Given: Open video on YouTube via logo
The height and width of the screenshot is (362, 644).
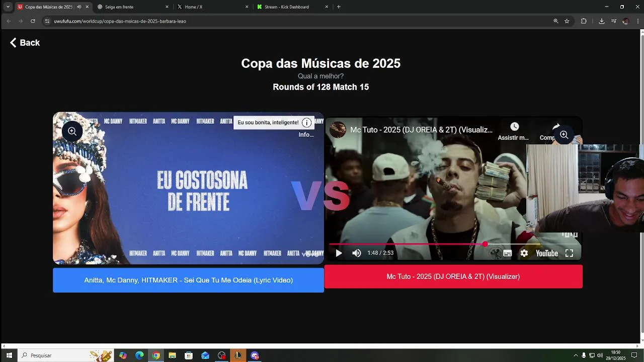Looking at the screenshot, I should [547, 253].
